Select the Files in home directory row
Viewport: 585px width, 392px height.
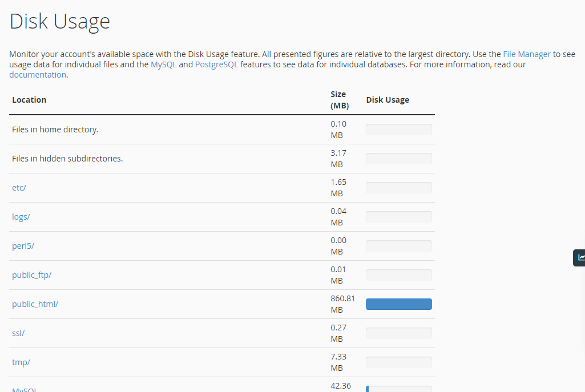pyautogui.click(x=55, y=129)
